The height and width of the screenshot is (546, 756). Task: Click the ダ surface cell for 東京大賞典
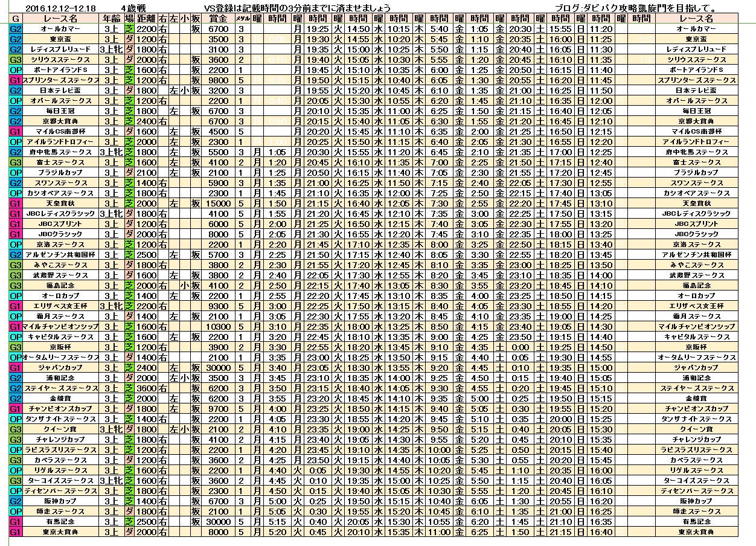tap(129, 532)
